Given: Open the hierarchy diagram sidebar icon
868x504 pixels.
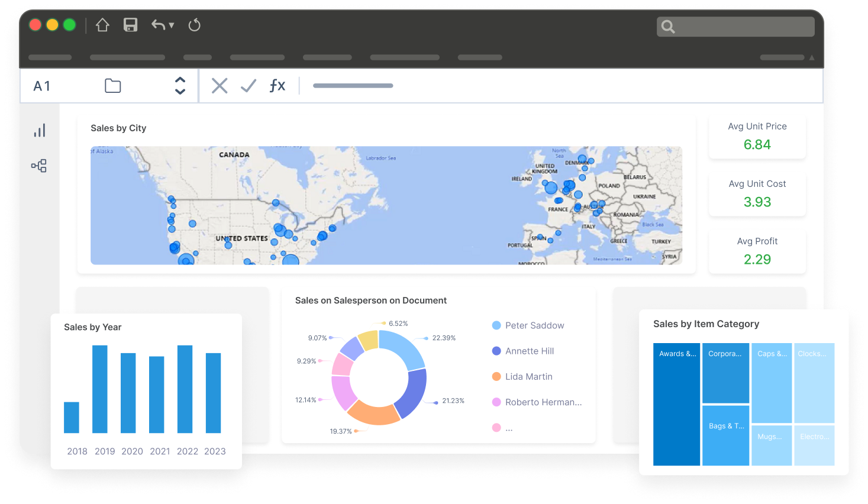Looking at the screenshot, I should pos(39,166).
